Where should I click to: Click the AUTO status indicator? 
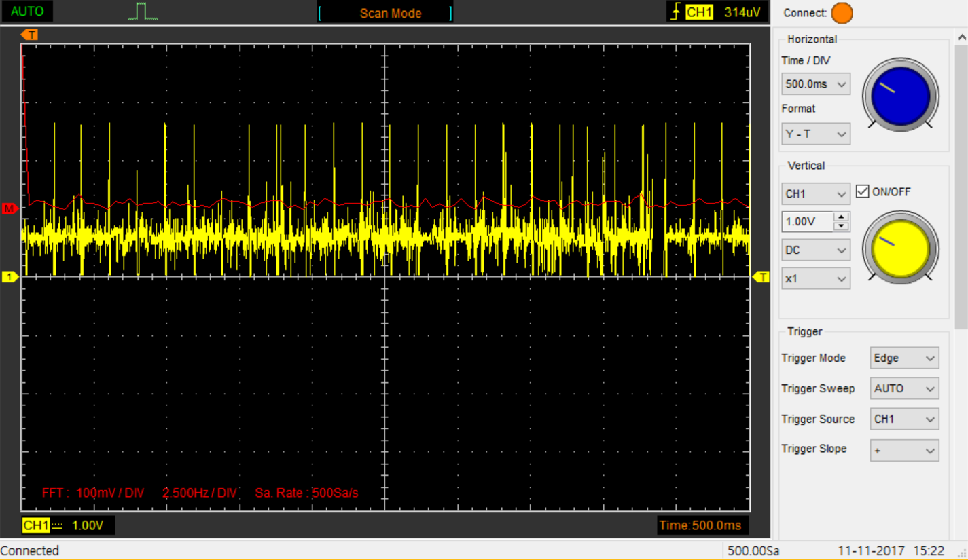(x=27, y=12)
